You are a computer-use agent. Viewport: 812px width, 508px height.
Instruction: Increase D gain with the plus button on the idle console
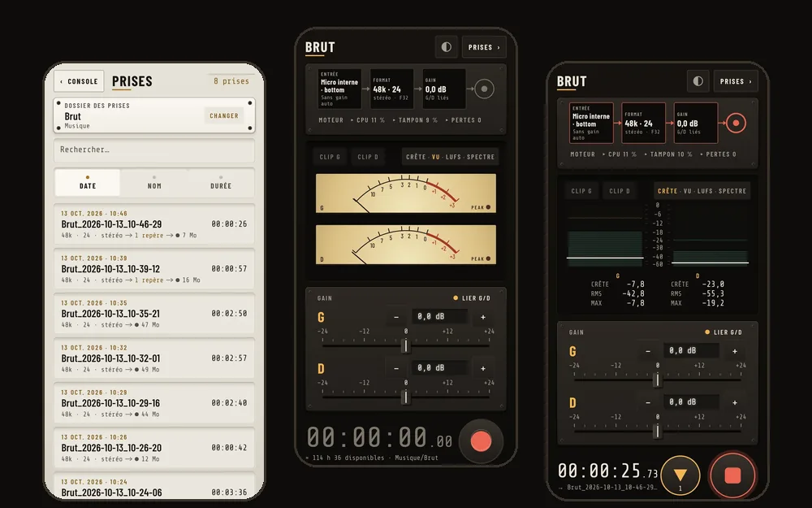pos(482,368)
